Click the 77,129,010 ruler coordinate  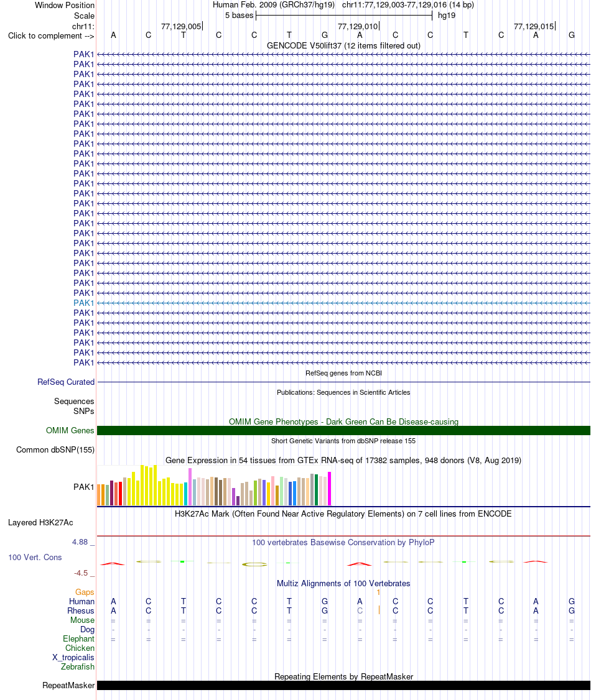pyautogui.click(x=358, y=26)
